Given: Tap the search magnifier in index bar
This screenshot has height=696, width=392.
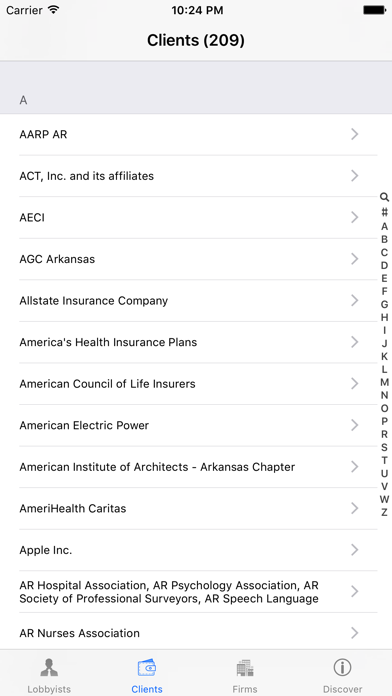Looking at the screenshot, I should pyautogui.click(x=384, y=197).
